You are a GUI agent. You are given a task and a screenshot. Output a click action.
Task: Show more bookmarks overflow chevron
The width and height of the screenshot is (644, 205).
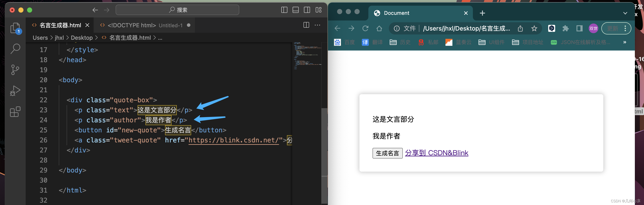pos(624,42)
